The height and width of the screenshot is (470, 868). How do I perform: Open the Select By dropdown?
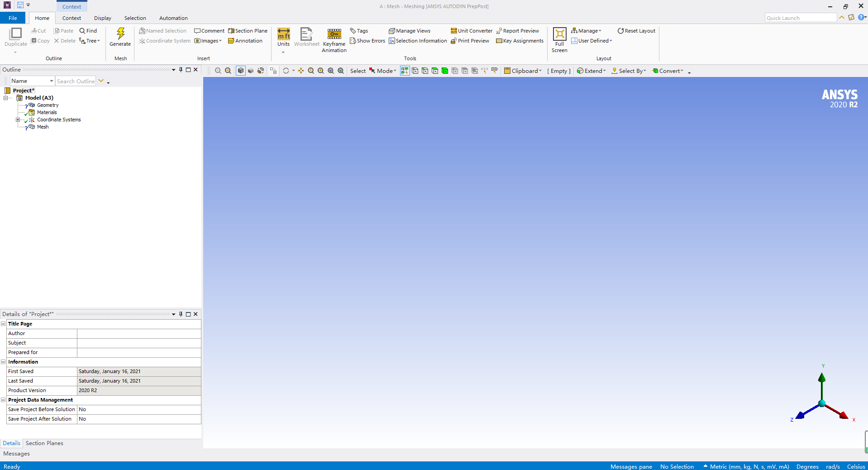pos(629,71)
